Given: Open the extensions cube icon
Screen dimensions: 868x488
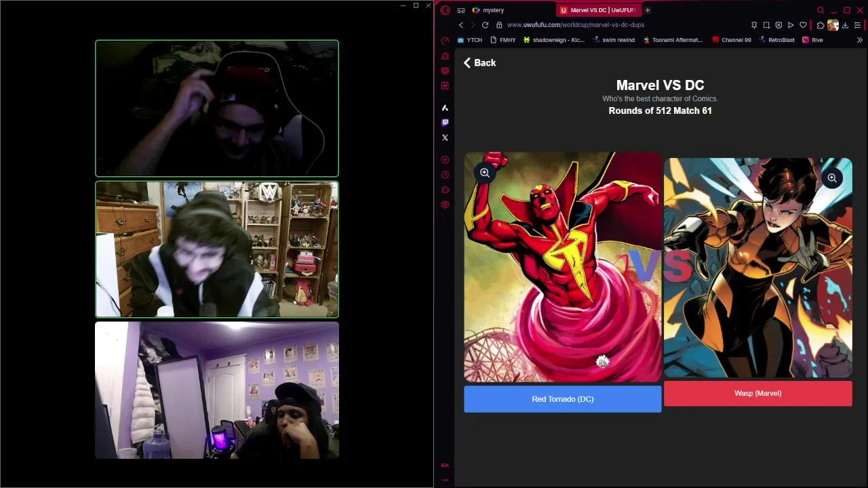Looking at the screenshot, I should coord(820,25).
